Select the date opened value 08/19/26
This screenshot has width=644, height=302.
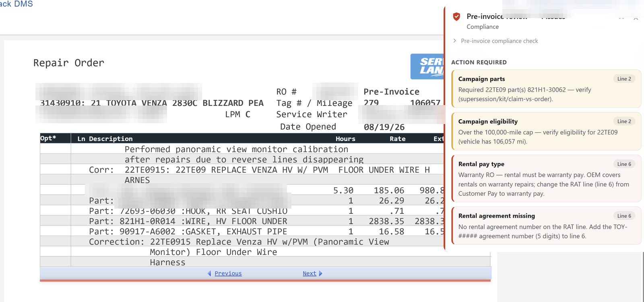pos(384,127)
